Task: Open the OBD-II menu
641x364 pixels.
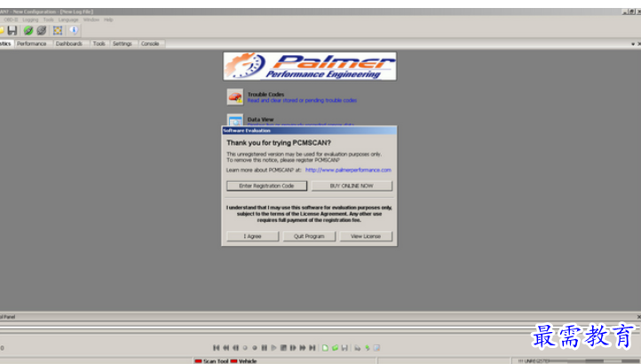Action: click(11, 20)
